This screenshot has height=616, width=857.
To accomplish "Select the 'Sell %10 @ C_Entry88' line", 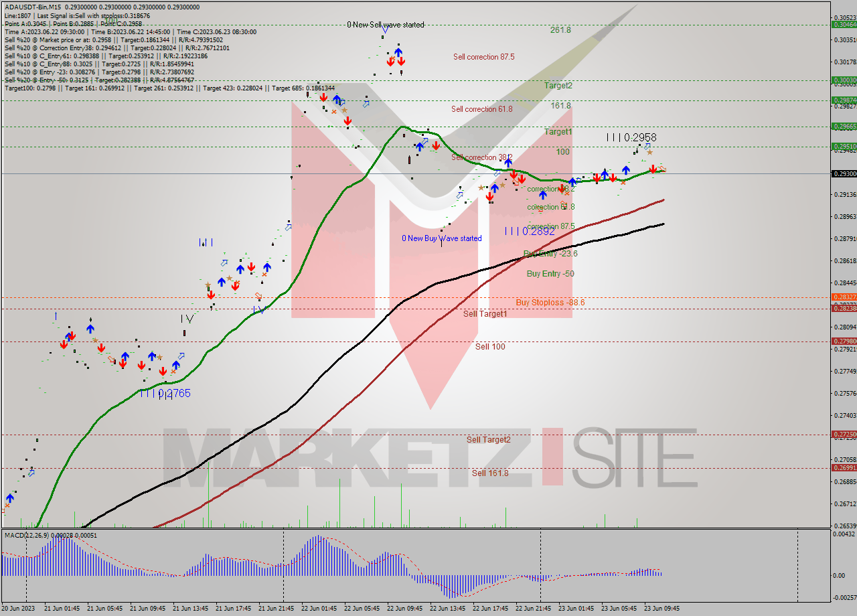I will coord(99,64).
